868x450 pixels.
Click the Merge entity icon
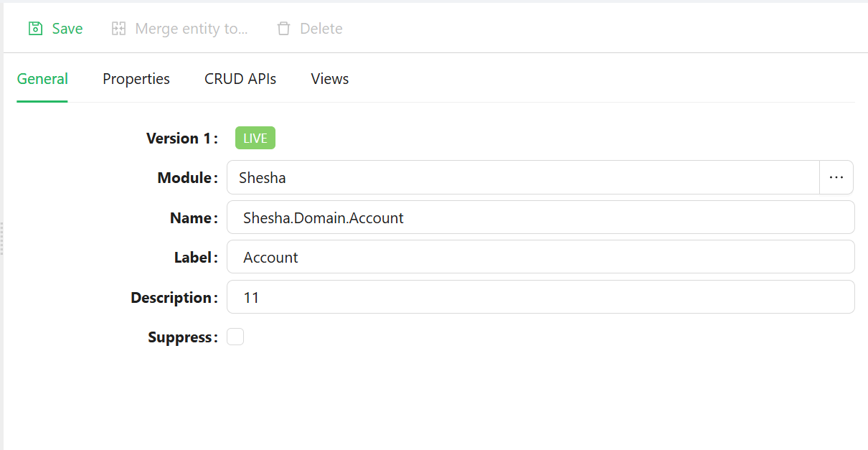coord(118,29)
